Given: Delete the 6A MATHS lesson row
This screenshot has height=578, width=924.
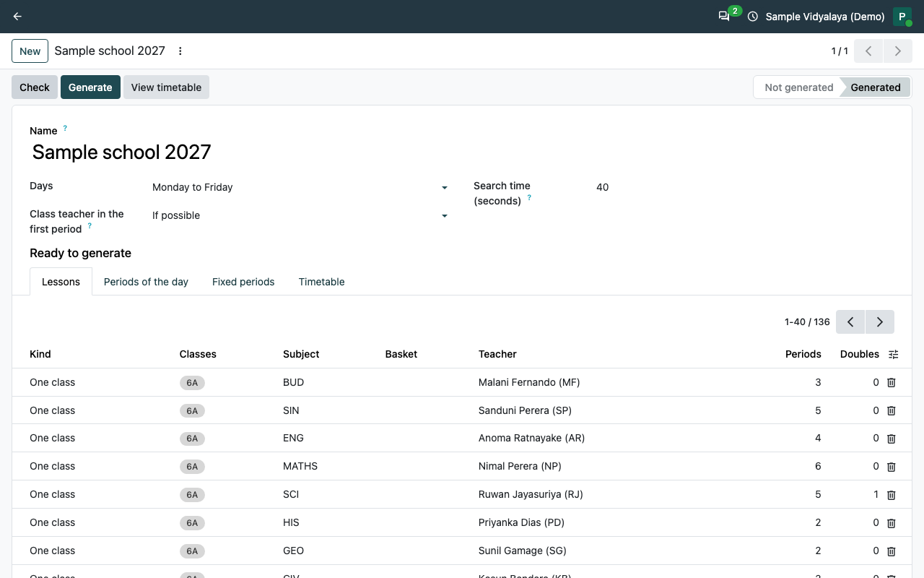Looking at the screenshot, I should pos(892,467).
